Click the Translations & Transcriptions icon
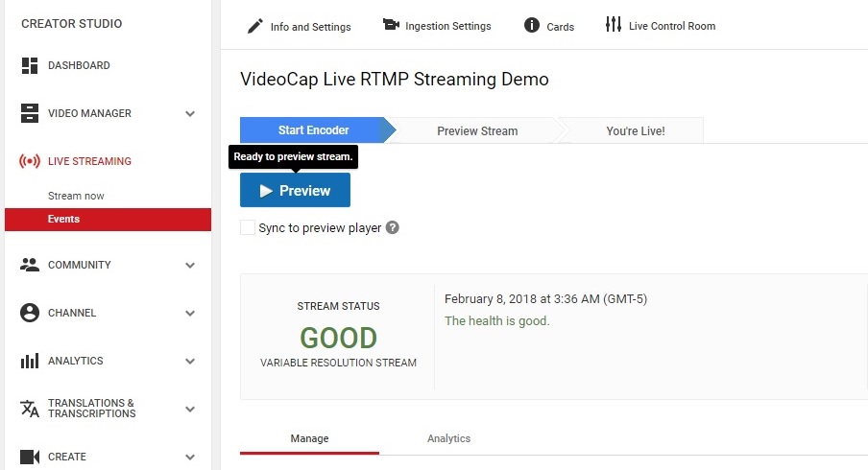This screenshot has height=470, width=868. [30, 409]
